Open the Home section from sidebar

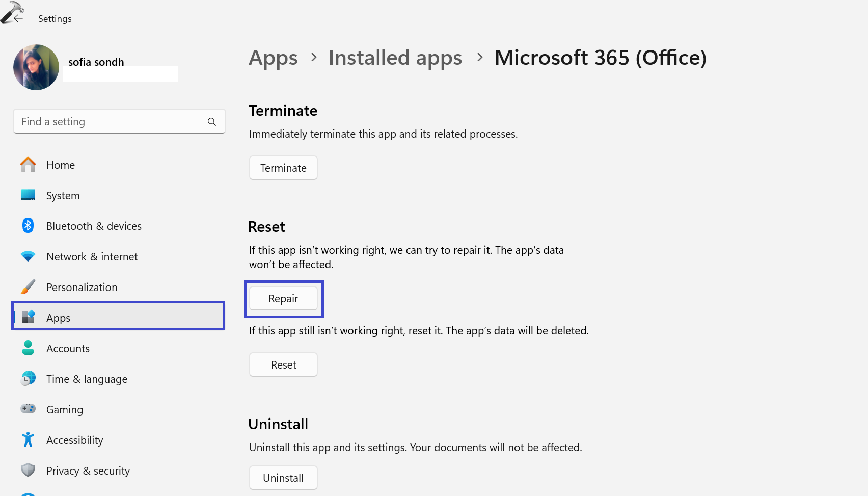[61, 165]
